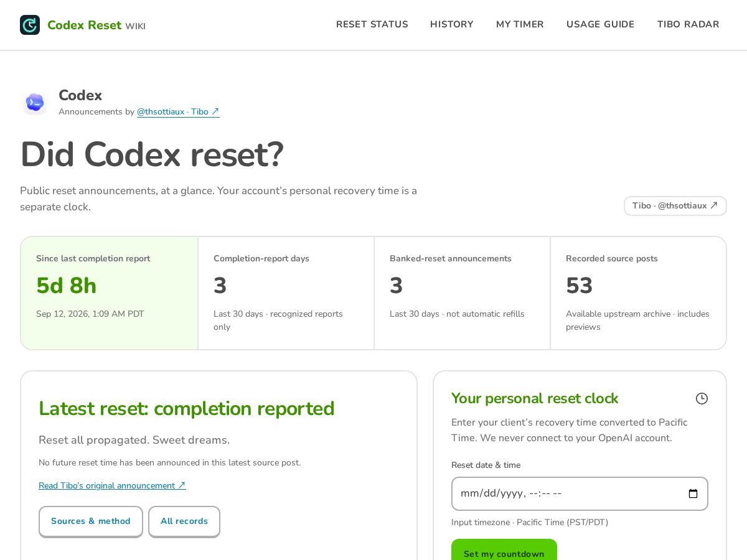Click Latest reset: completion reported heading

pos(187,409)
